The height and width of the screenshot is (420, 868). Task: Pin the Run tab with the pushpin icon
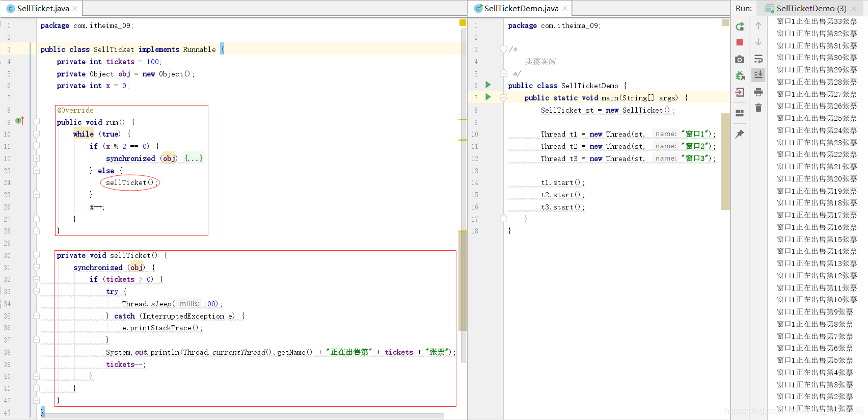click(x=740, y=134)
